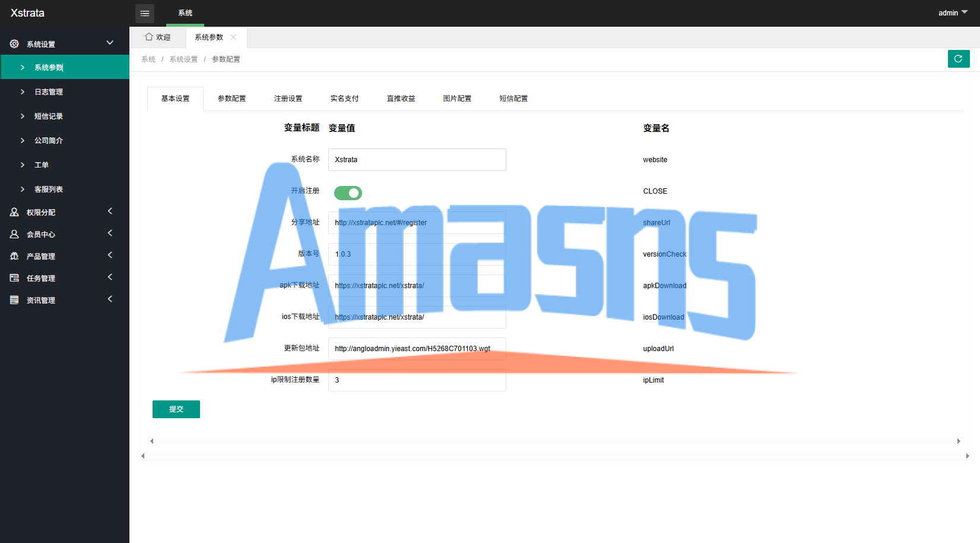Open 日志管理 in the sidebar
This screenshot has width=980, height=543.
[x=65, y=92]
